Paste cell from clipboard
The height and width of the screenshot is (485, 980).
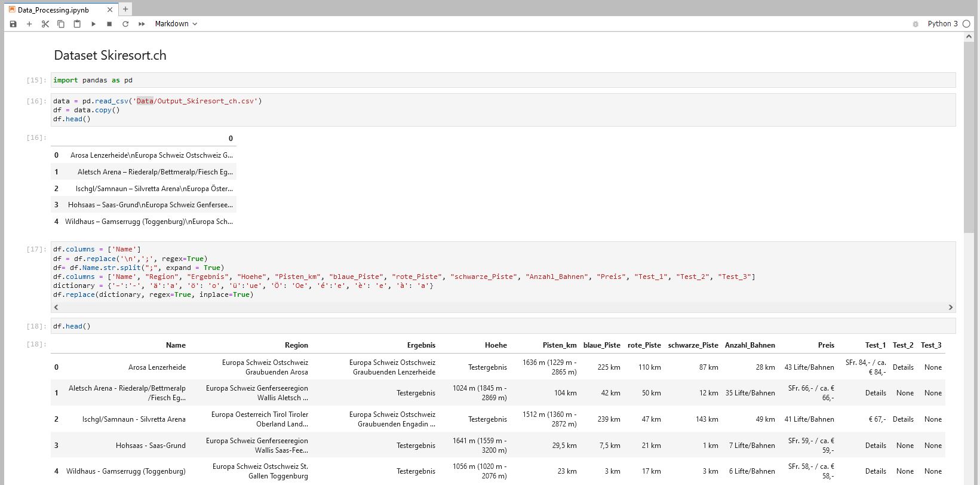coord(77,24)
